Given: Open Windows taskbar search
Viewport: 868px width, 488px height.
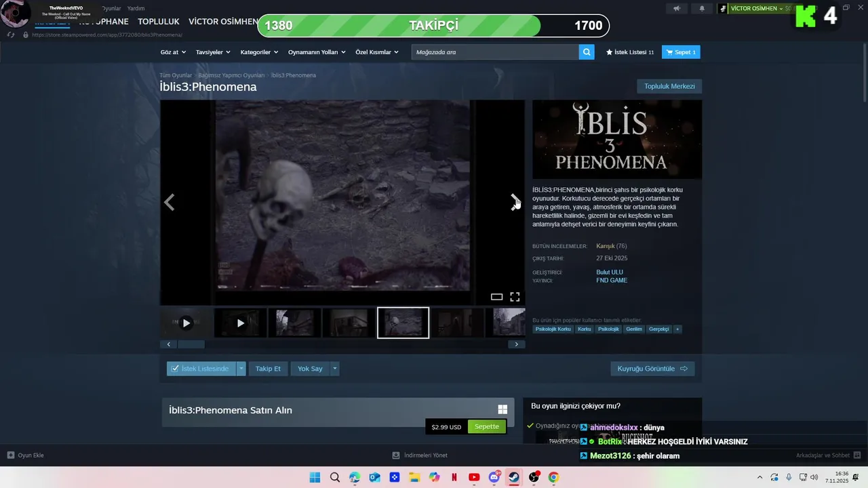Looking at the screenshot, I should [335, 477].
